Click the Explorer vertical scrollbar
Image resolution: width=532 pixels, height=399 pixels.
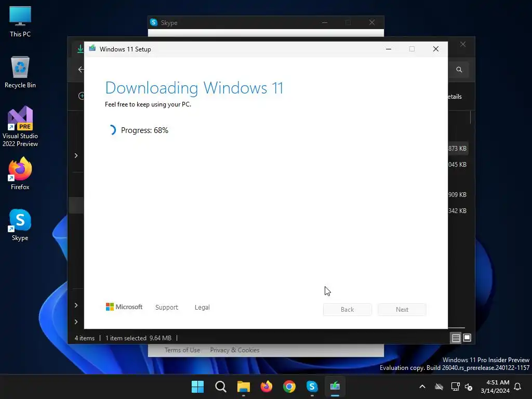(471, 117)
